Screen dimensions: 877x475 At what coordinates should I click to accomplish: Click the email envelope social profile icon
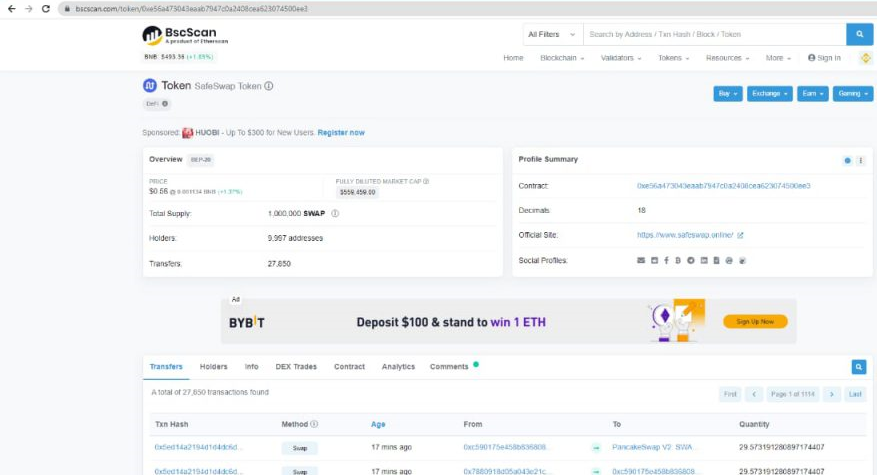(641, 261)
